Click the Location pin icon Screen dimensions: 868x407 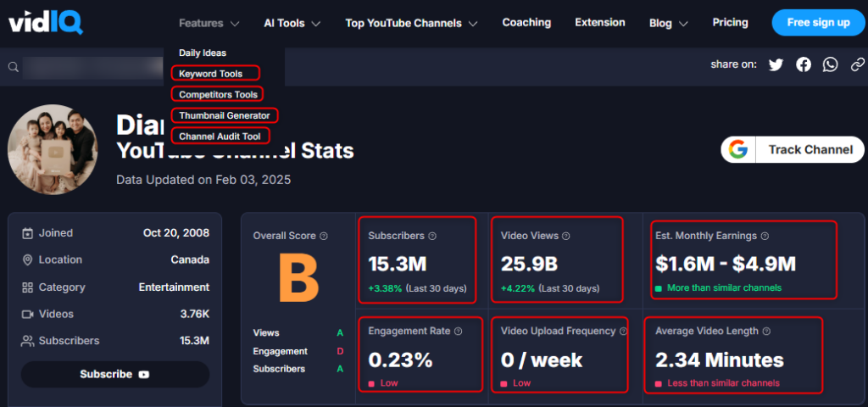(27, 260)
